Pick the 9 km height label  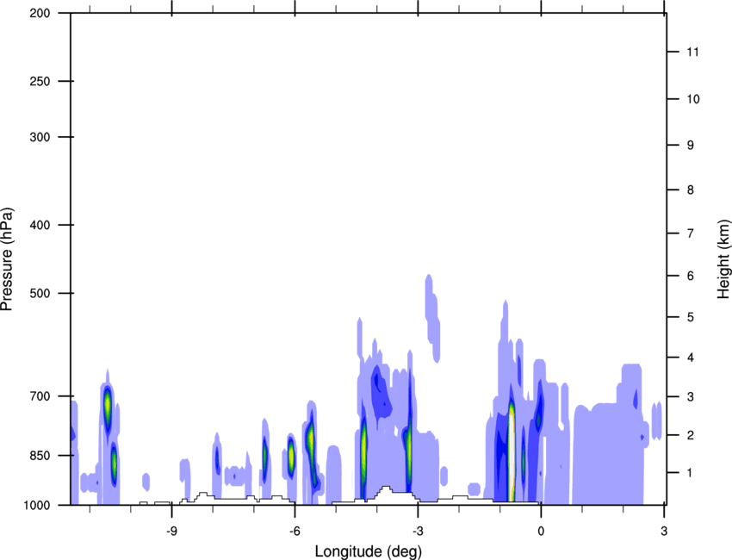coord(691,146)
